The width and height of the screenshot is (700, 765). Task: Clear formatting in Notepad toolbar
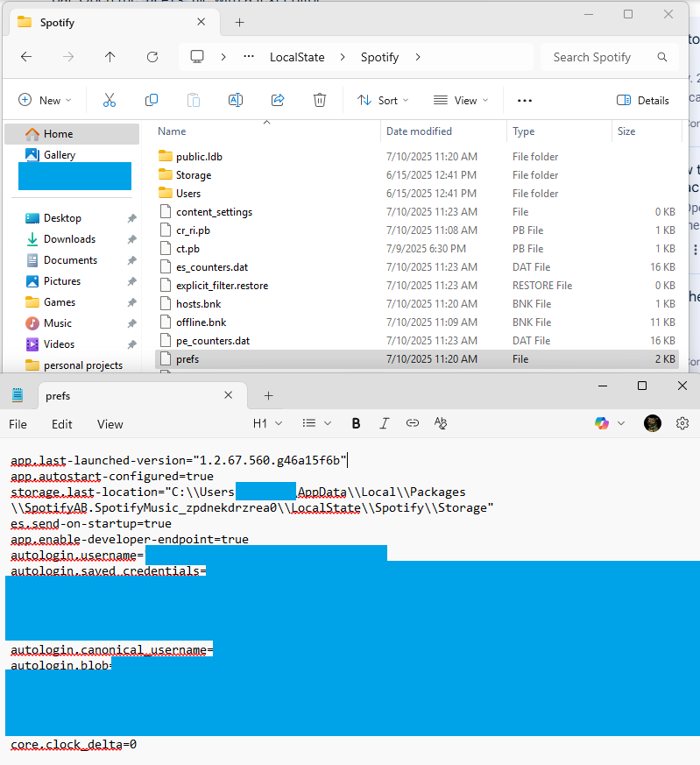(x=441, y=423)
